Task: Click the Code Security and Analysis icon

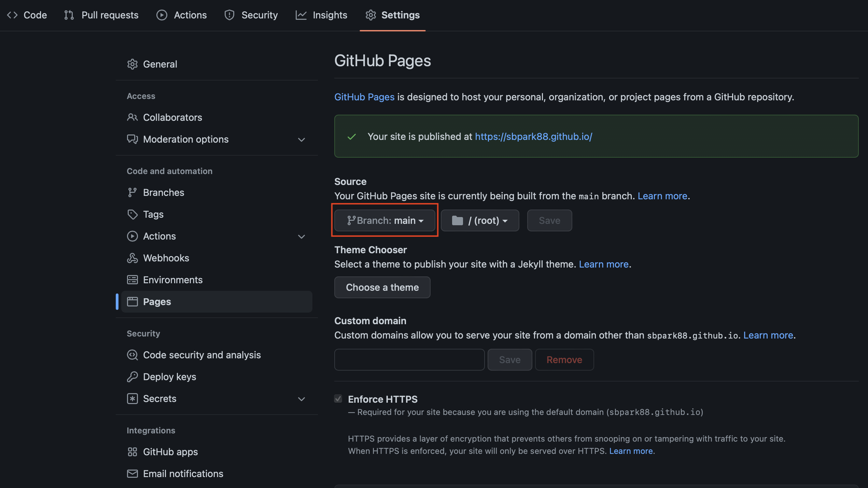Action: pos(132,355)
